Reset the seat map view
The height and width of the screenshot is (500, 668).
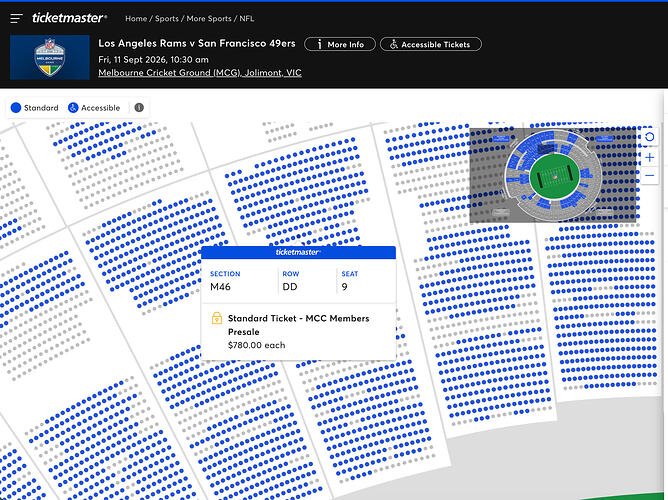pyautogui.click(x=650, y=137)
